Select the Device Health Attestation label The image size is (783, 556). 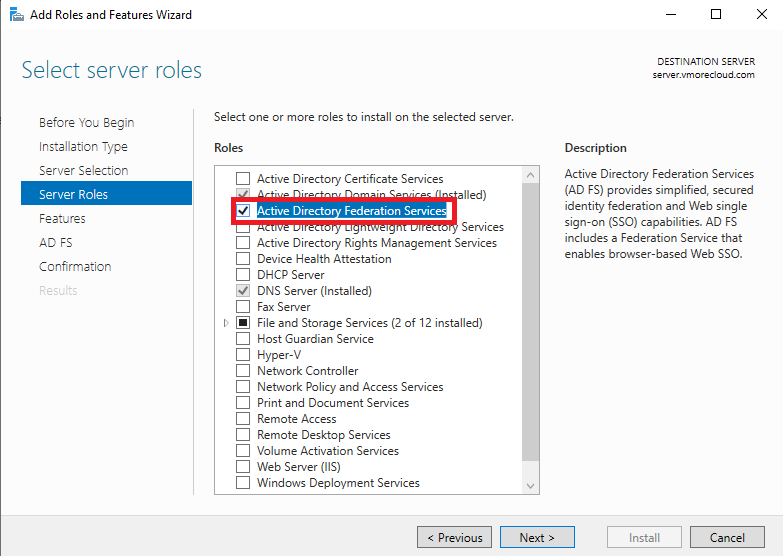tap(324, 259)
